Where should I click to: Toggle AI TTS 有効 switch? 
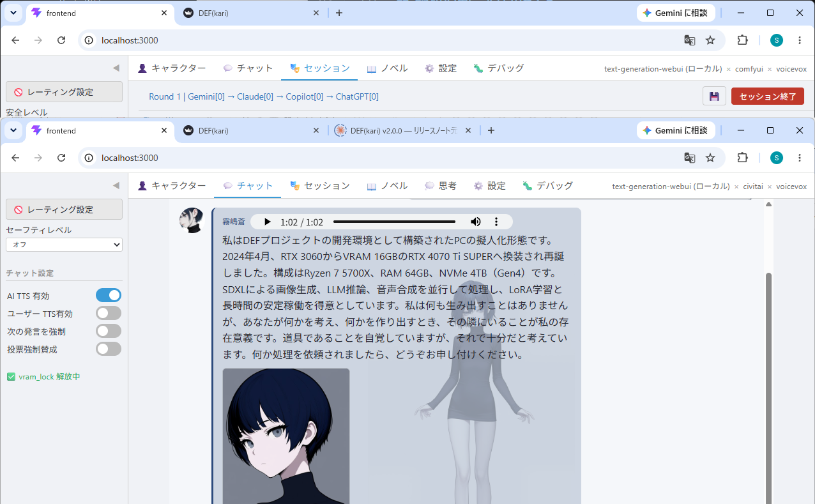[109, 295]
